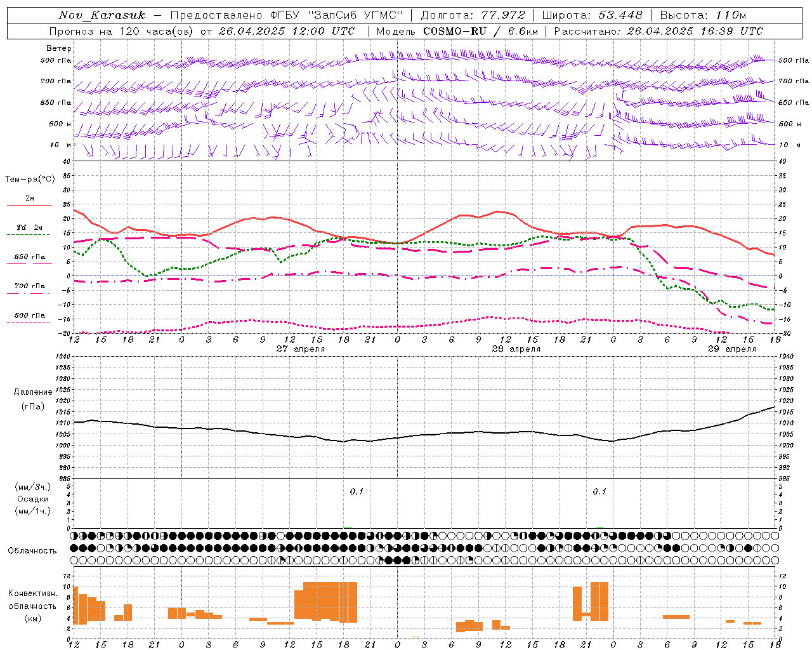Select the 29 апреля date label
Image resolution: width=812 pixels, height=650 pixels.
(732, 349)
